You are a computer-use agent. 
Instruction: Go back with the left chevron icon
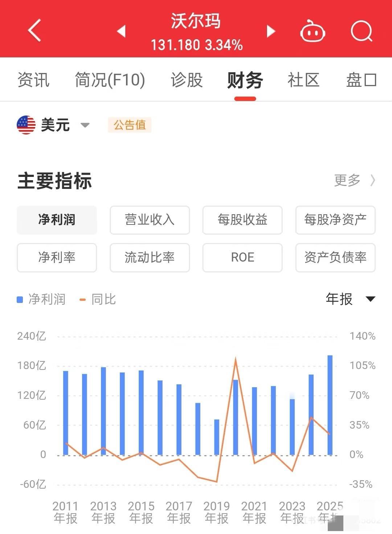tap(34, 30)
